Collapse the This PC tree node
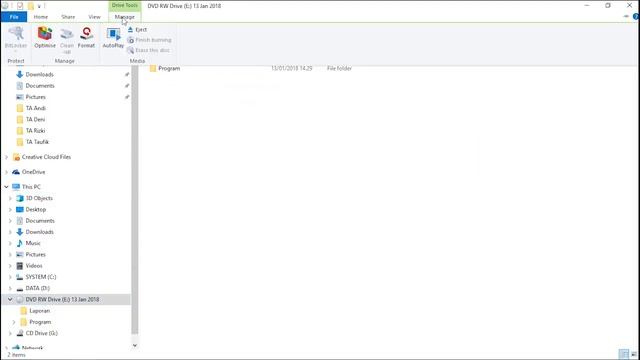 pyautogui.click(x=7, y=187)
